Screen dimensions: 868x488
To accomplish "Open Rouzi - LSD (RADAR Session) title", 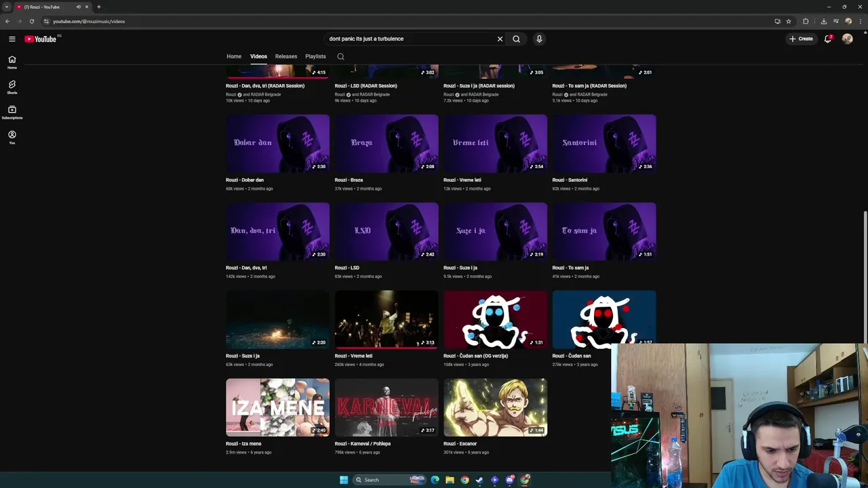I will coord(366,86).
